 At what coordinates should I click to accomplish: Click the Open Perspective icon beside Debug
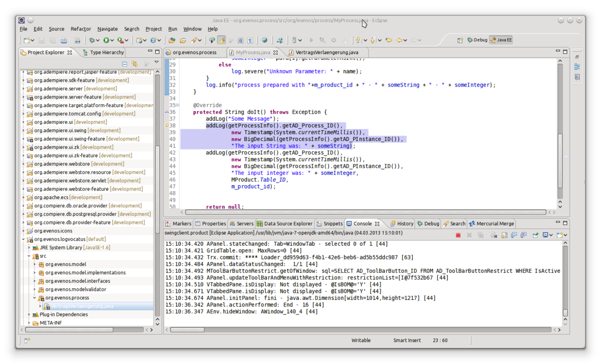(460, 40)
